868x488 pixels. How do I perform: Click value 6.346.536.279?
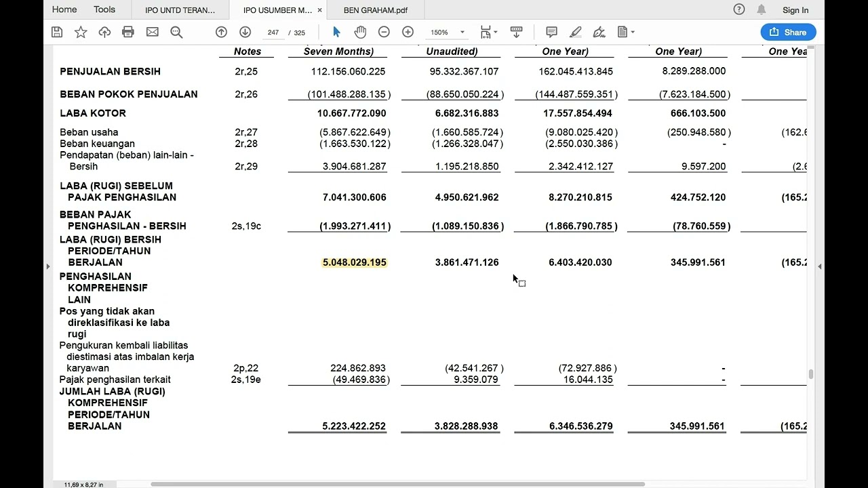click(x=580, y=426)
